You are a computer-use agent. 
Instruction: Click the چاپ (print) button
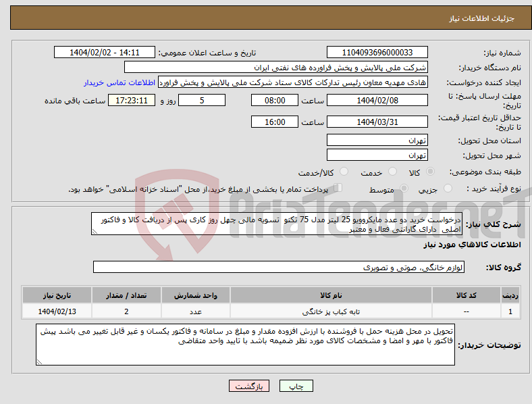296,386
